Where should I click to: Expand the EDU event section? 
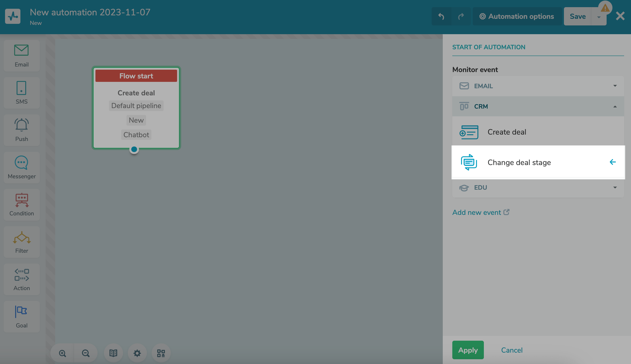click(538, 188)
